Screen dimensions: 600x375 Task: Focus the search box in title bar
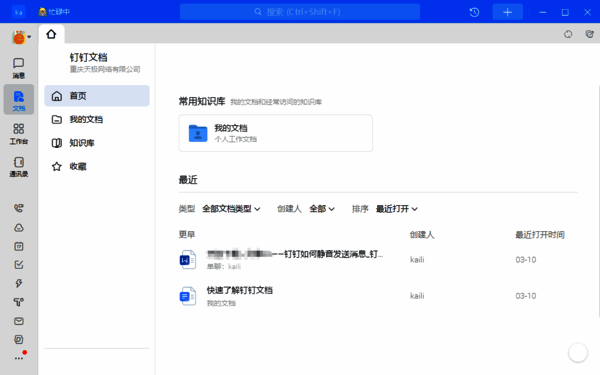tap(300, 12)
